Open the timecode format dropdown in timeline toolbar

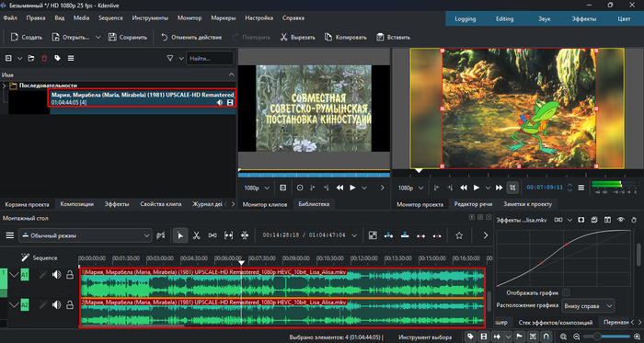point(354,235)
